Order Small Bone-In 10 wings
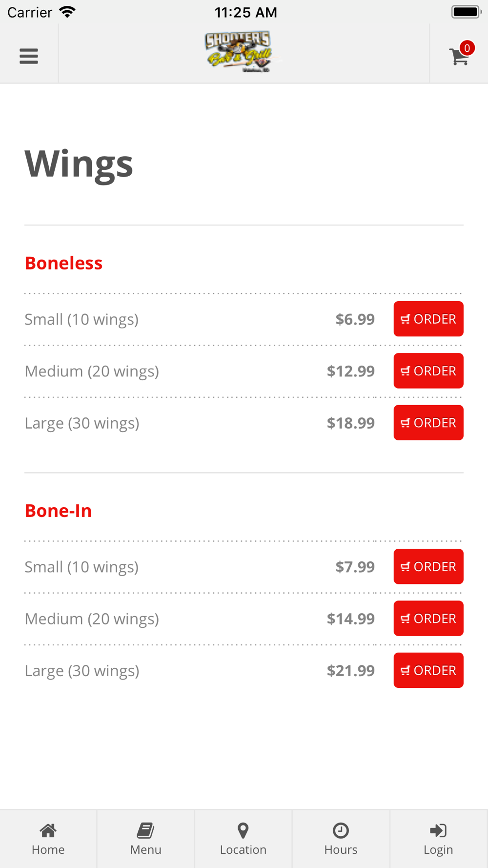The width and height of the screenshot is (488, 868). point(428,566)
